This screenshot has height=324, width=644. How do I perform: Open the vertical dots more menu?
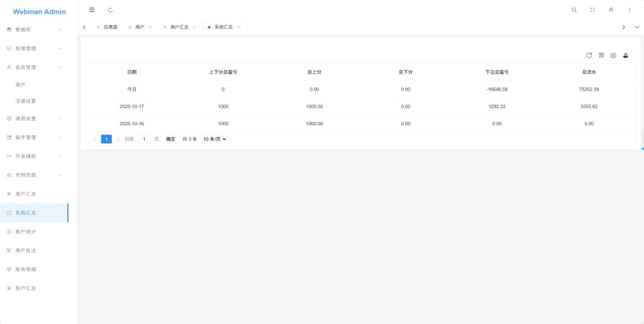pyautogui.click(x=630, y=10)
